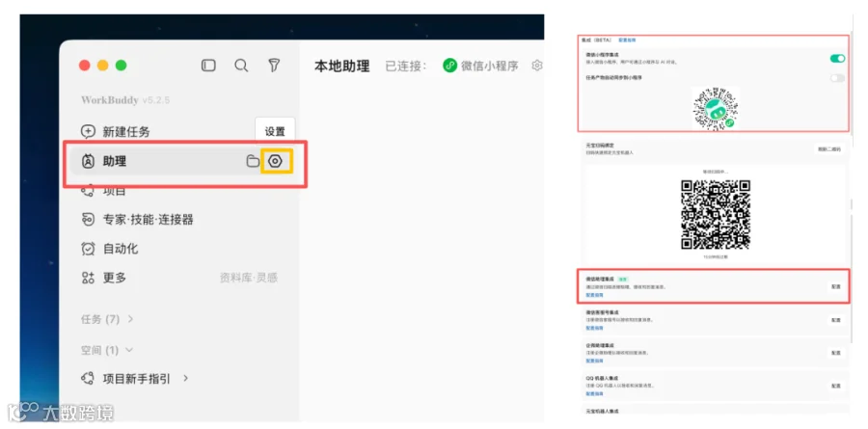The height and width of the screenshot is (429, 868).
Task: Click the 已连接: status text
Action: 406,66
